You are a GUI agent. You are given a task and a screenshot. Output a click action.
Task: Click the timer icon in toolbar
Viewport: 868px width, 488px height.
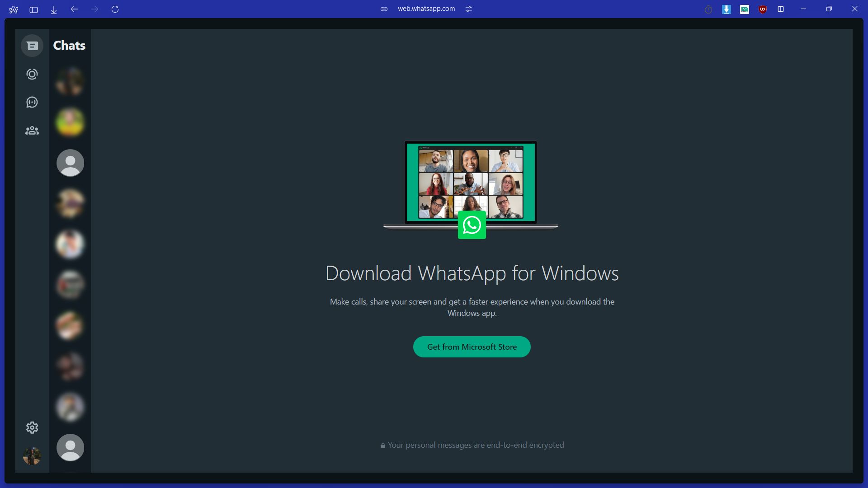[708, 9]
